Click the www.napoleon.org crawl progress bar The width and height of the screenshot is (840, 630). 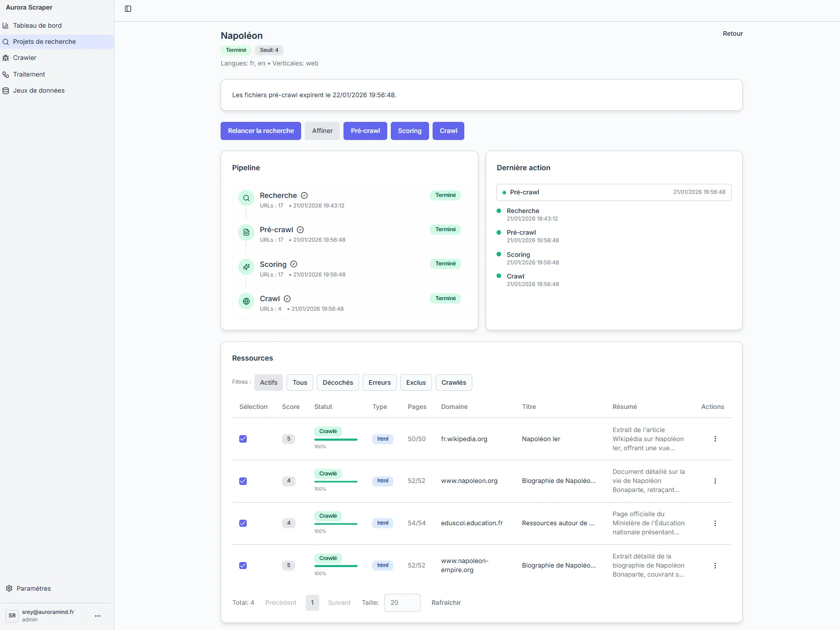click(x=335, y=482)
